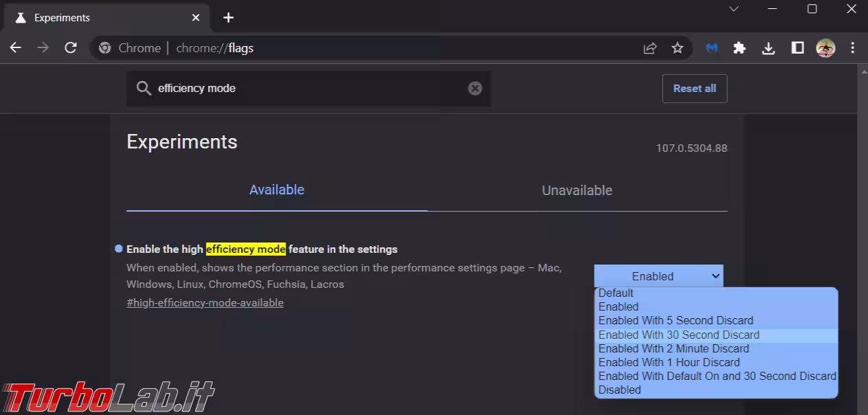The width and height of the screenshot is (868, 415).
Task: Open the share page icon
Action: [650, 48]
